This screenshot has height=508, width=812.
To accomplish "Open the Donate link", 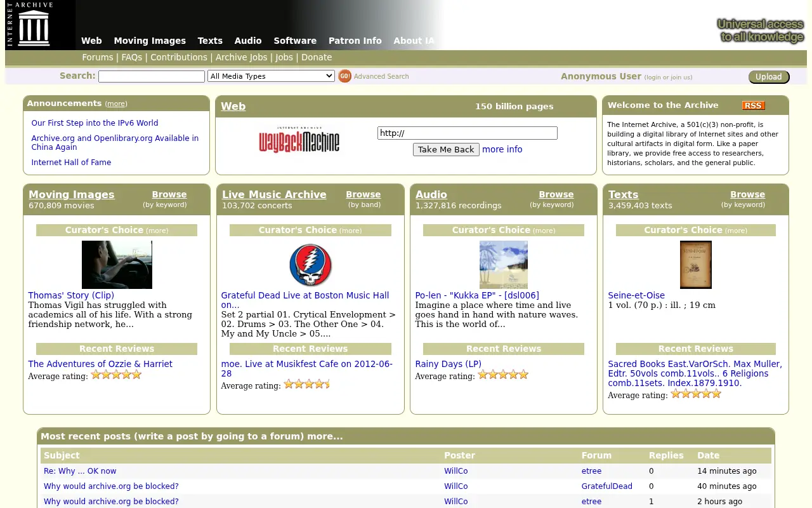I will coord(317,57).
